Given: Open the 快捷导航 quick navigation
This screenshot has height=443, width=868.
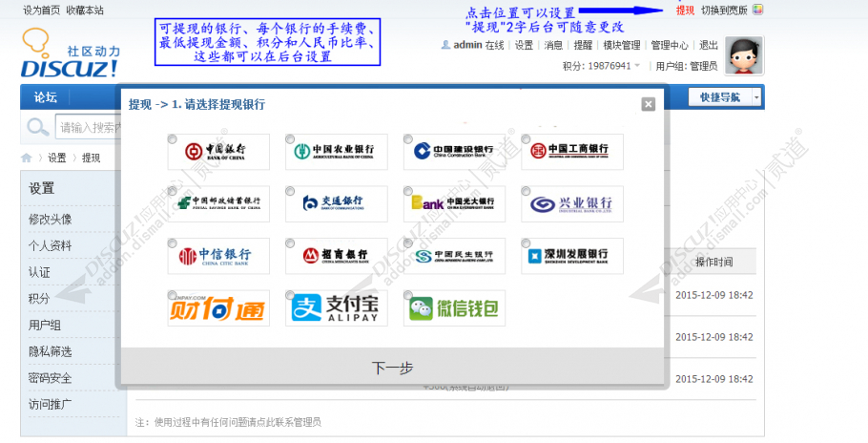Looking at the screenshot, I should tap(719, 97).
